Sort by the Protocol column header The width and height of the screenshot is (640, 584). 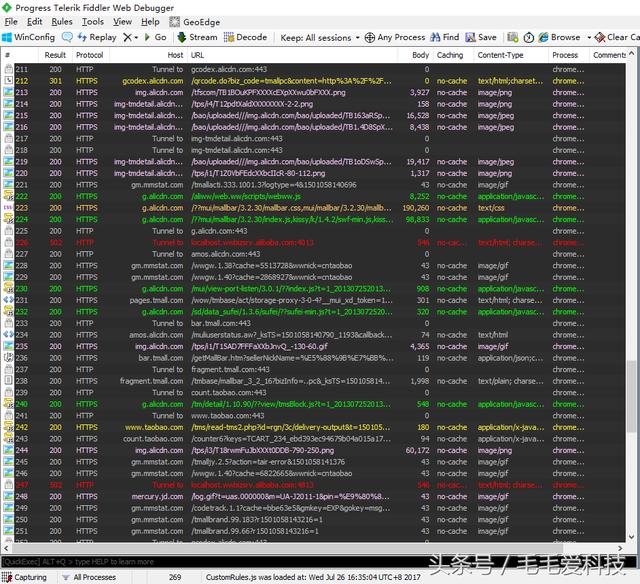click(x=90, y=55)
